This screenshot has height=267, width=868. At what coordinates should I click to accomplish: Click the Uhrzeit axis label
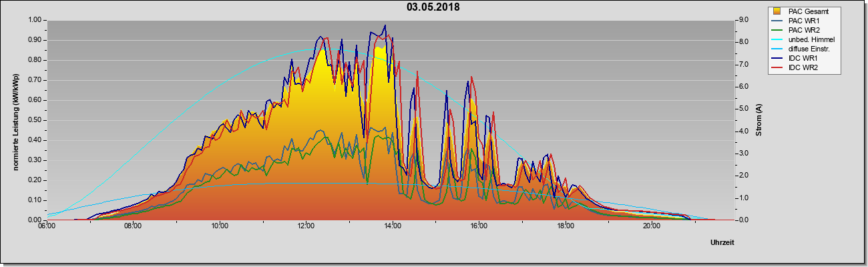(722, 243)
